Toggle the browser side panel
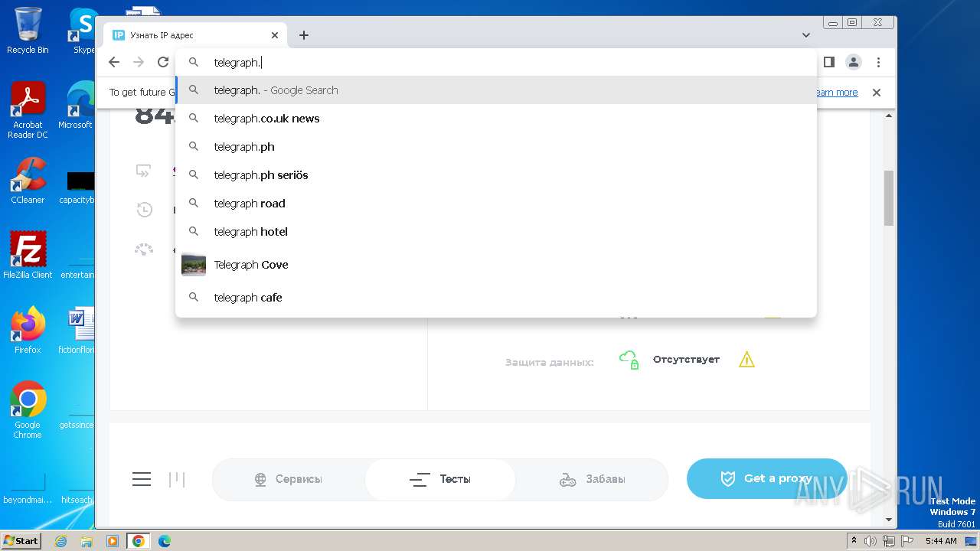Image resolution: width=980 pixels, height=551 pixels. coord(828,62)
